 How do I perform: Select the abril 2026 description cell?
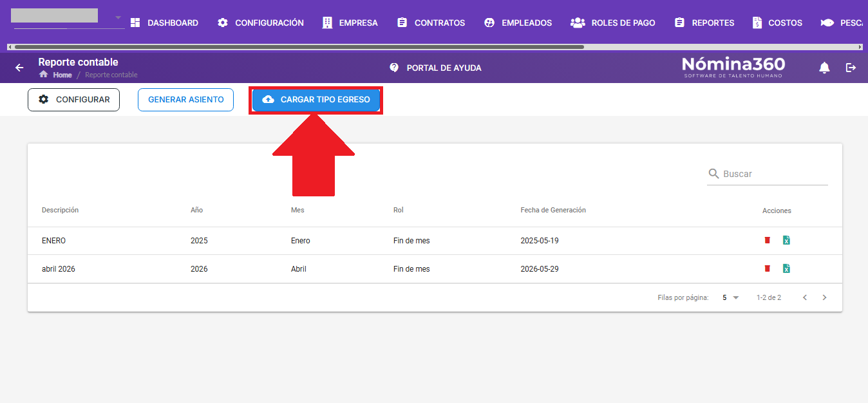(59, 269)
